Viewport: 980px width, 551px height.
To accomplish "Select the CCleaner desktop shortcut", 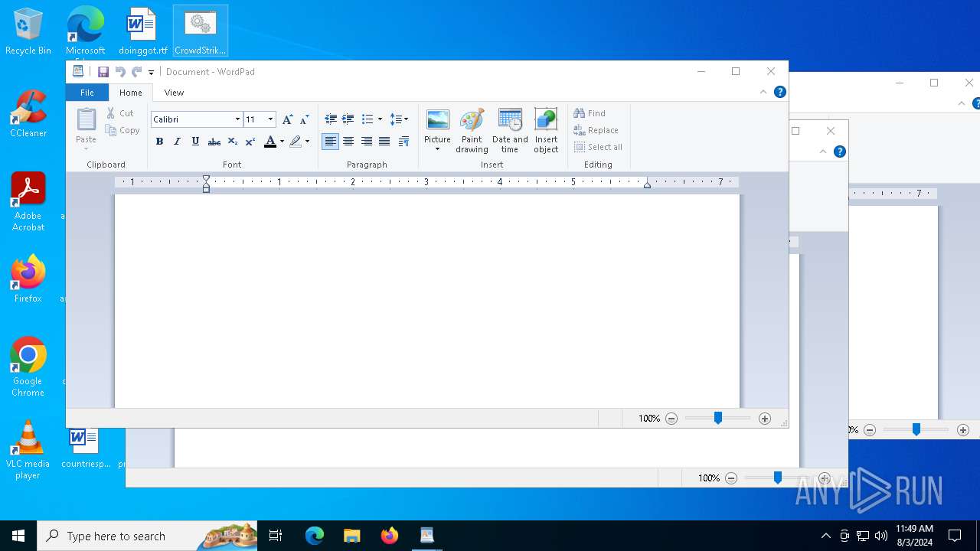I will tap(28, 114).
